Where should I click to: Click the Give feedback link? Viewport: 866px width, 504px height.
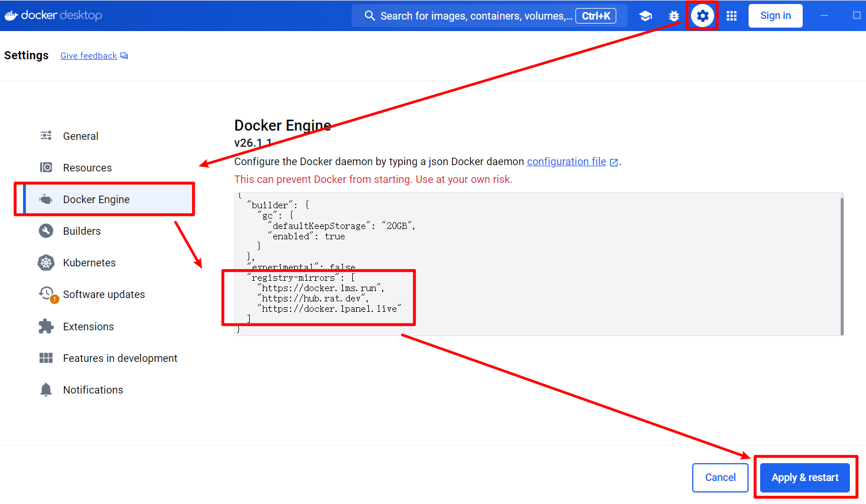(x=89, y=56)
